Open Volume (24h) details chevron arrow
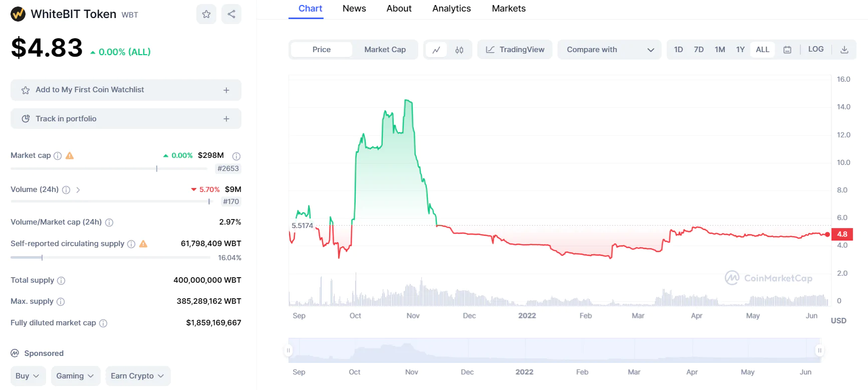 coord(78,190)
